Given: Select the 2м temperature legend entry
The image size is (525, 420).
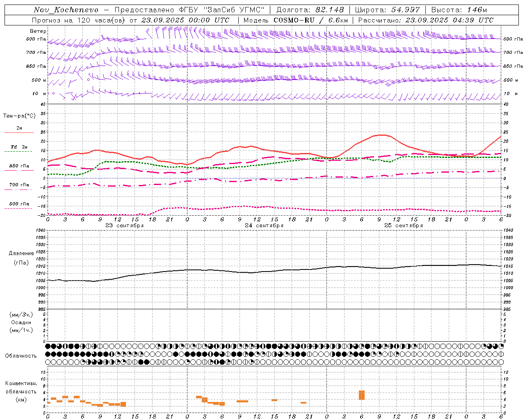Looking at the screenshot, I should click(x=19, y=128).
